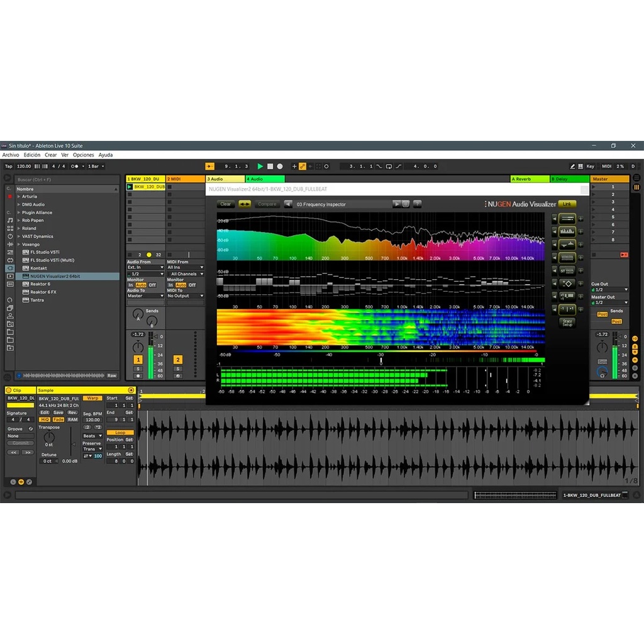Expand the Plugin Alliance folder
This screenshot has width=644, height=644.
[x=18, y=213]
